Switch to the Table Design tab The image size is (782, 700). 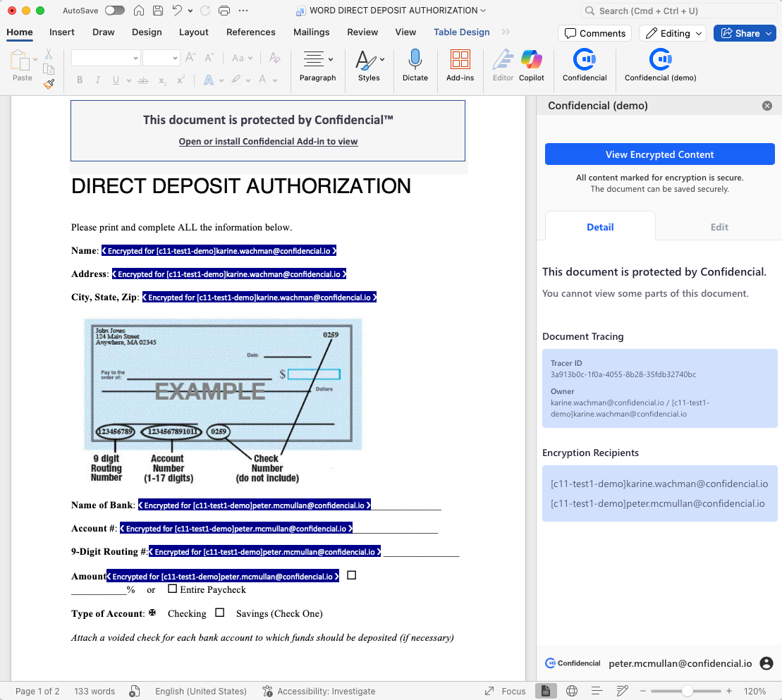tap(461, 32)
